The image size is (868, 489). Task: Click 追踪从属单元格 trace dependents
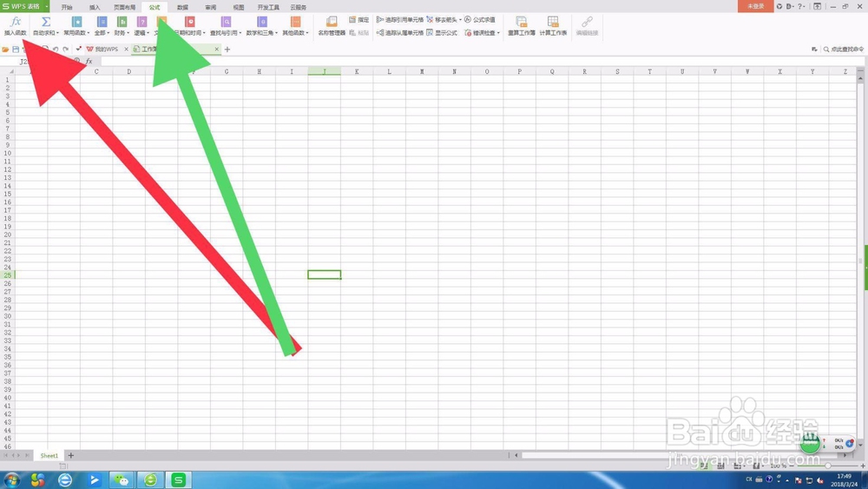400,33
